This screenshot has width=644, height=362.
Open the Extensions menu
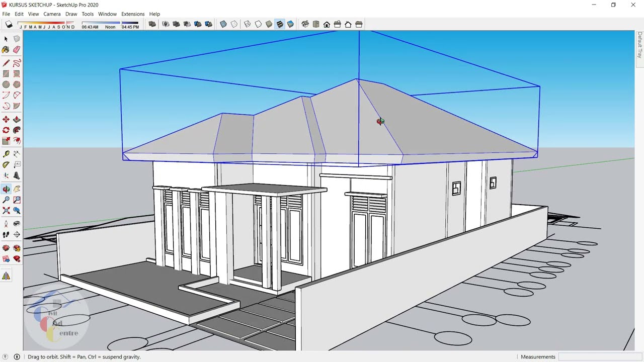click(x=133, y=14)
